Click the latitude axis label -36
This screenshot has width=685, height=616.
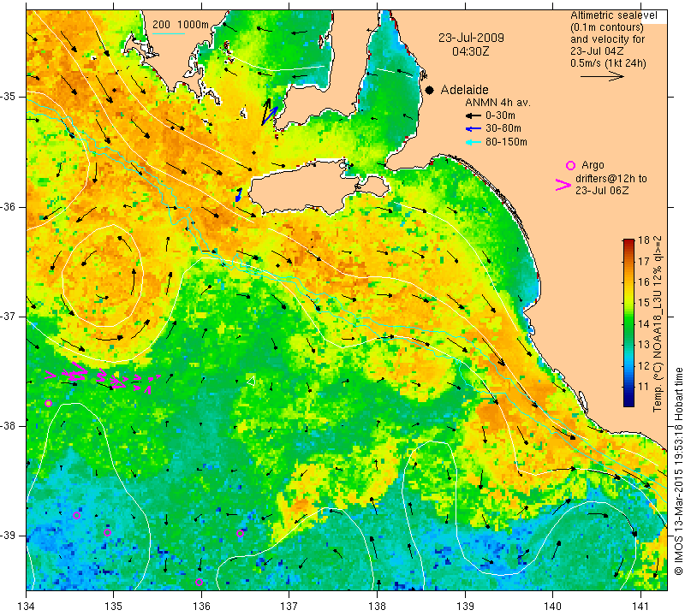(x=8, y=206)
